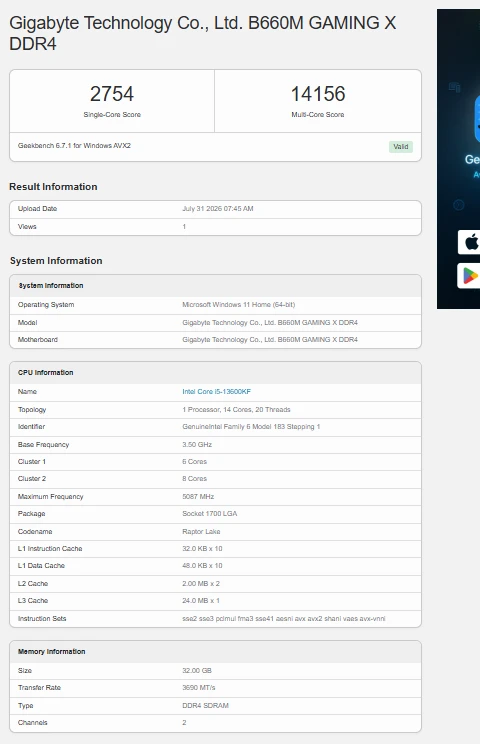Image resolution: width=480 pixels, height=744 pixels.
Task: Click the memory type DDR4 SDRAM
Action: coord(205,706)
